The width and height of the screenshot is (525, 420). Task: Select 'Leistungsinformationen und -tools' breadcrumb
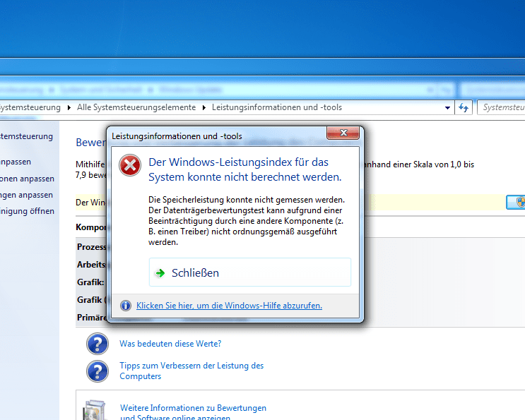(277, 107)
